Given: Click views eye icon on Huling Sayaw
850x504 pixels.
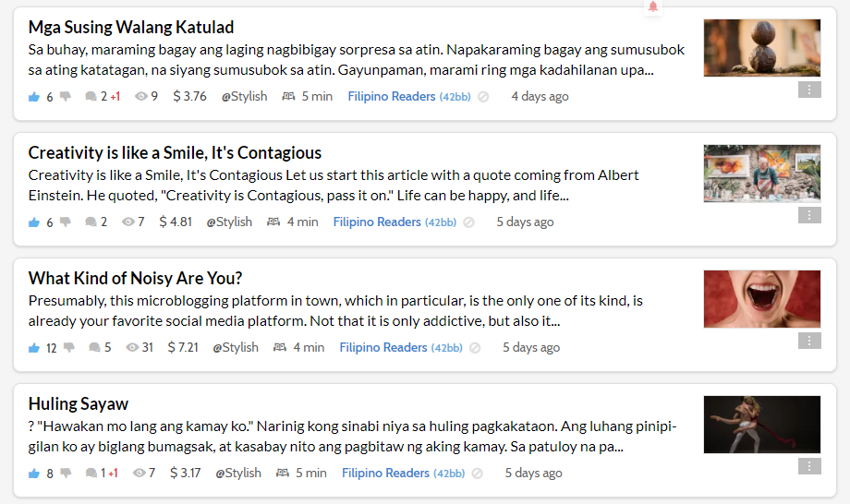Looking at the screenshot, I should [140, 474].
